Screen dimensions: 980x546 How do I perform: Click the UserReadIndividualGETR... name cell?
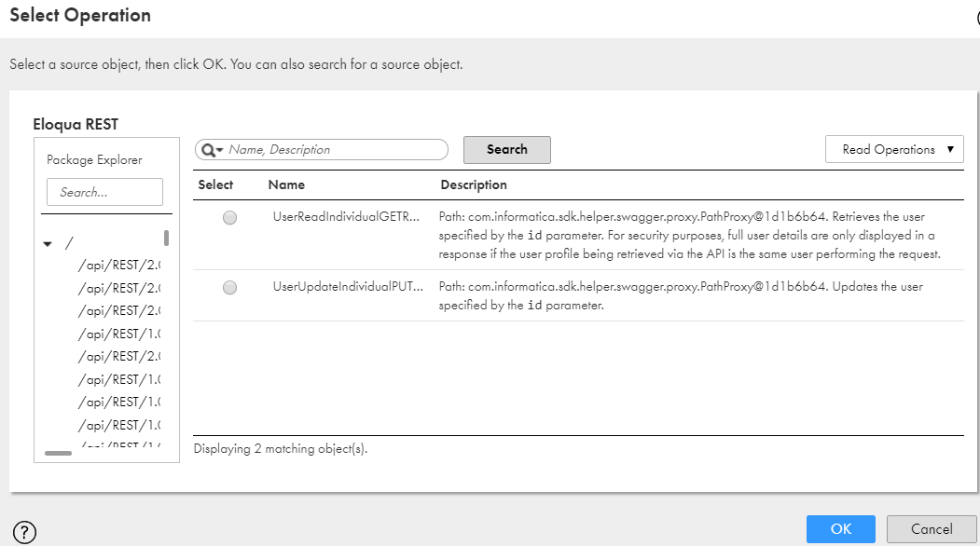[346, 217]
